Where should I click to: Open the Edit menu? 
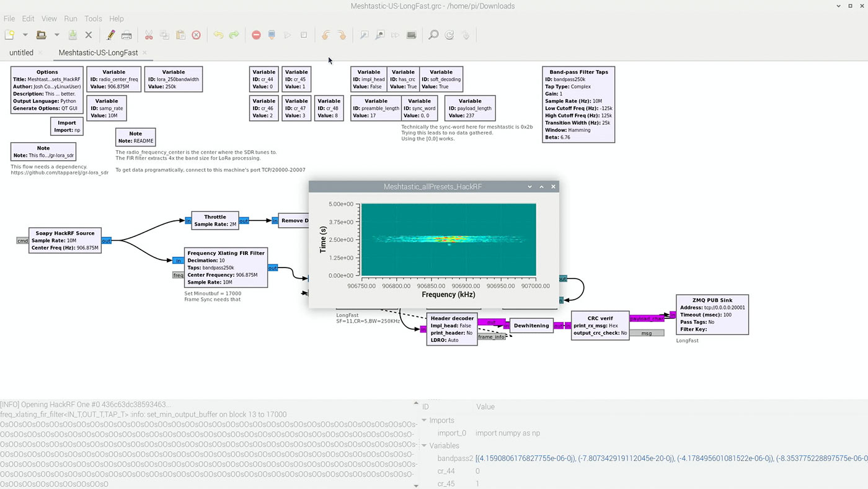(x=28, y=19)
